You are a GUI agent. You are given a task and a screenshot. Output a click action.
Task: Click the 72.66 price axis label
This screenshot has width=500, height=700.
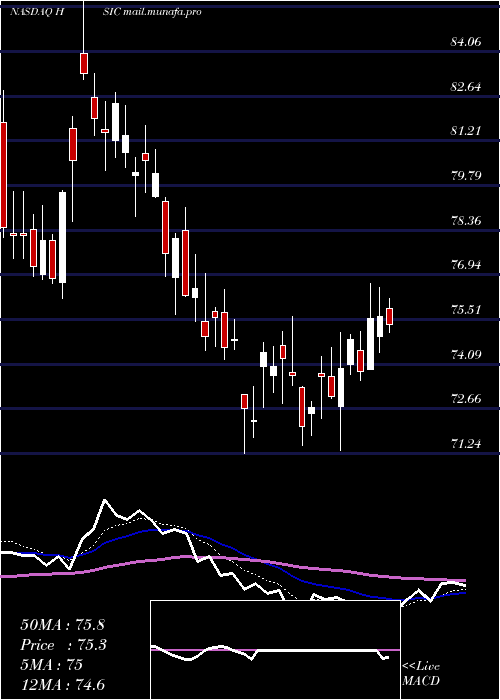pos(466,399)
